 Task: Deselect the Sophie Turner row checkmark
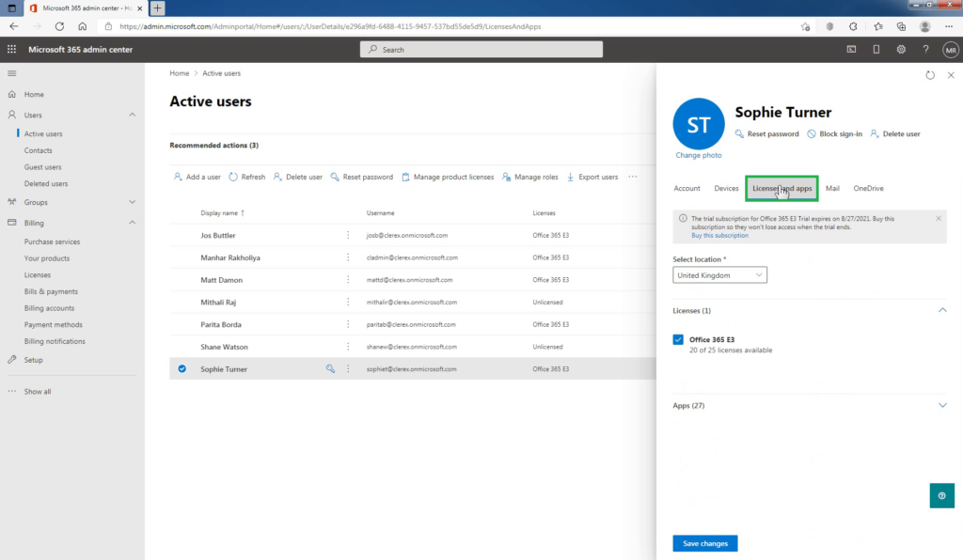pos(182,368)
